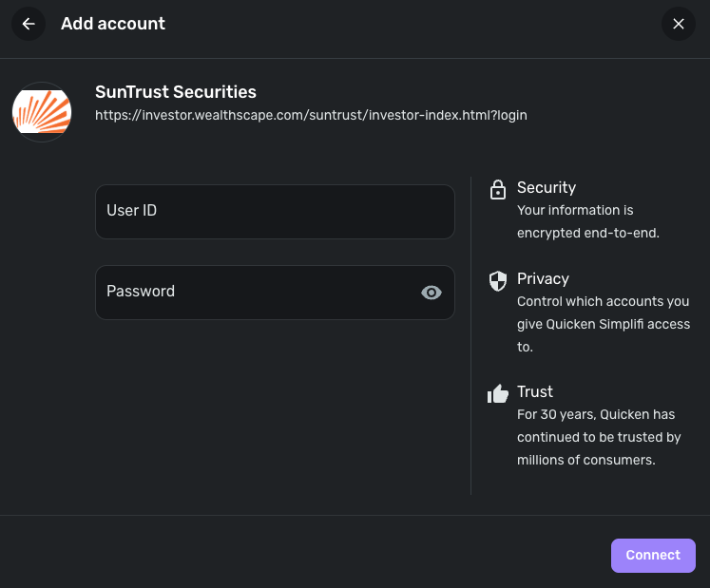This screenshot has width=710, height=588.
Task: Click the Security heading
Action: click(547, 188)
